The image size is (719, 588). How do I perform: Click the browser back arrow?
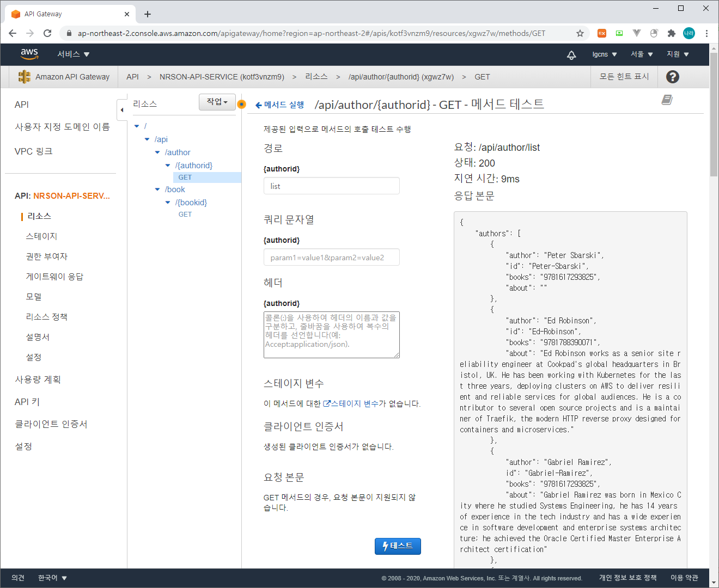click(x=13, y=33)
